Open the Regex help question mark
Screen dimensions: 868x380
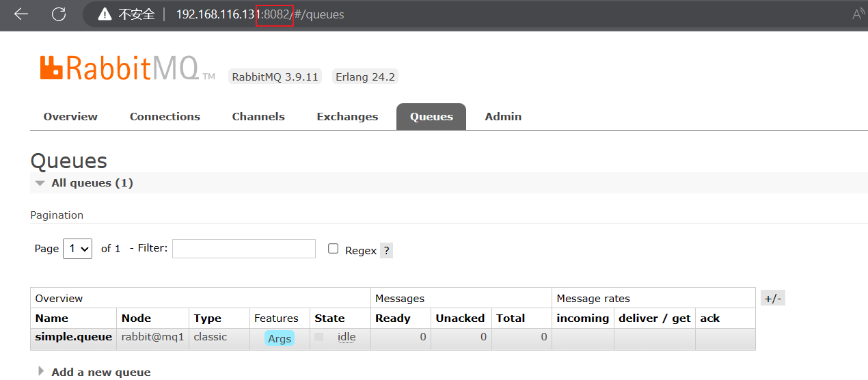tap(386, 250)
